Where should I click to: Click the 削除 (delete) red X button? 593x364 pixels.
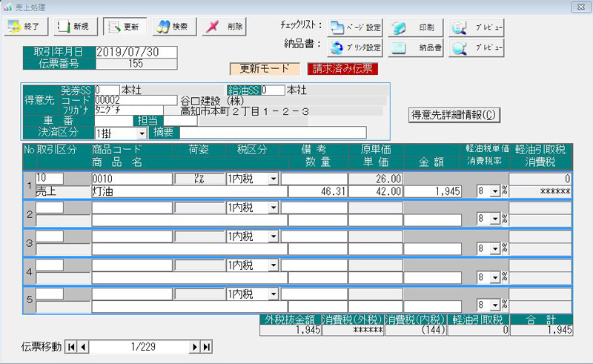pos(223,27)
